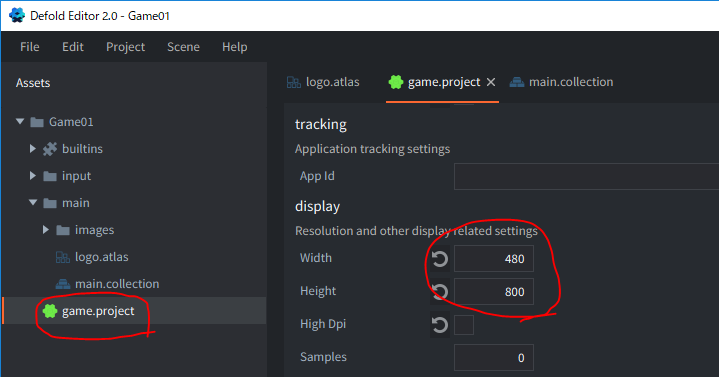719x377 pixels.
Task: Expand the builtins folder arrow
Action: pyautogui.click(x=33, y=149)
